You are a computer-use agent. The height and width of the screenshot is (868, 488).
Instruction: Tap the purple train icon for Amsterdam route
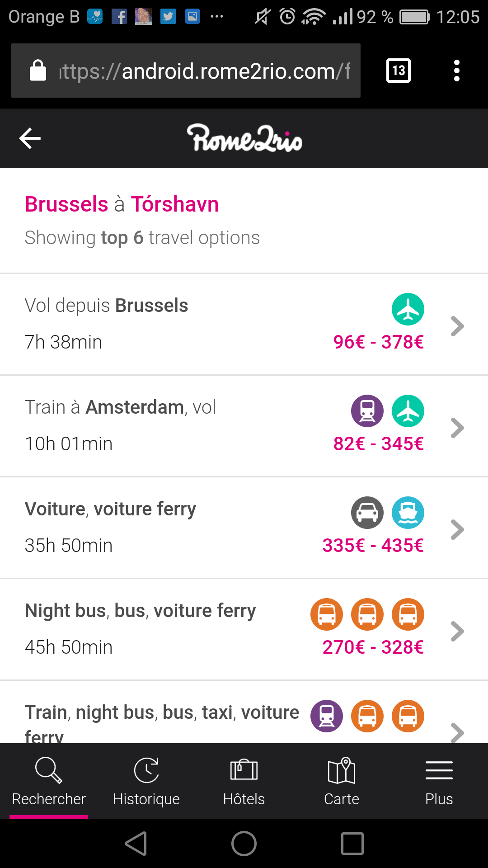click(x=367, y=411)
